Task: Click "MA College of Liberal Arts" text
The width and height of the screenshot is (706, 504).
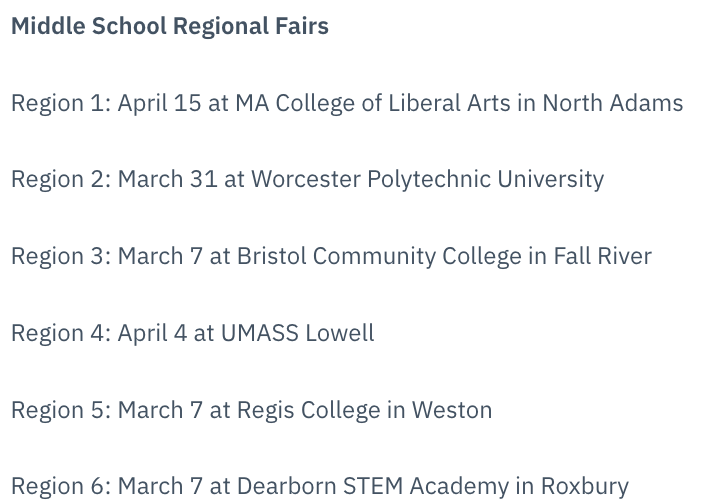Action: tap(373, 103)
